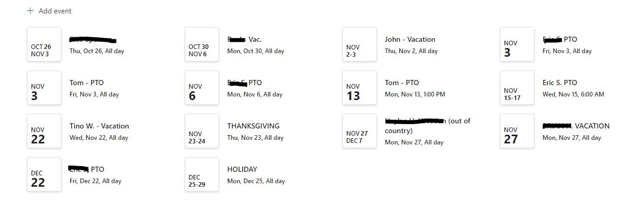Image resolution: width=644 pixels, height=211 pixels.
Task: Click the Nov 2-3 date tile
Action: (360, 45)
